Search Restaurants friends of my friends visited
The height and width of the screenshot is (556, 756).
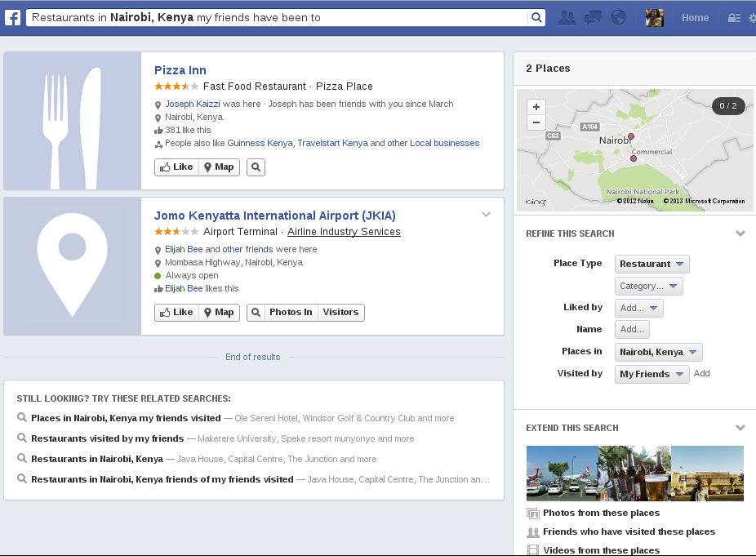pyautogui.click(x=162, y=479)
